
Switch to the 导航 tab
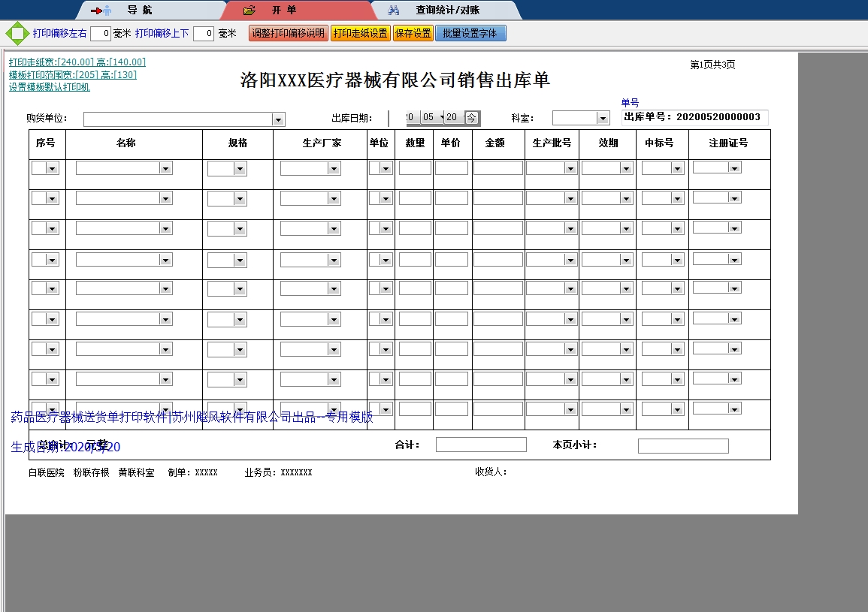point(139,11)
